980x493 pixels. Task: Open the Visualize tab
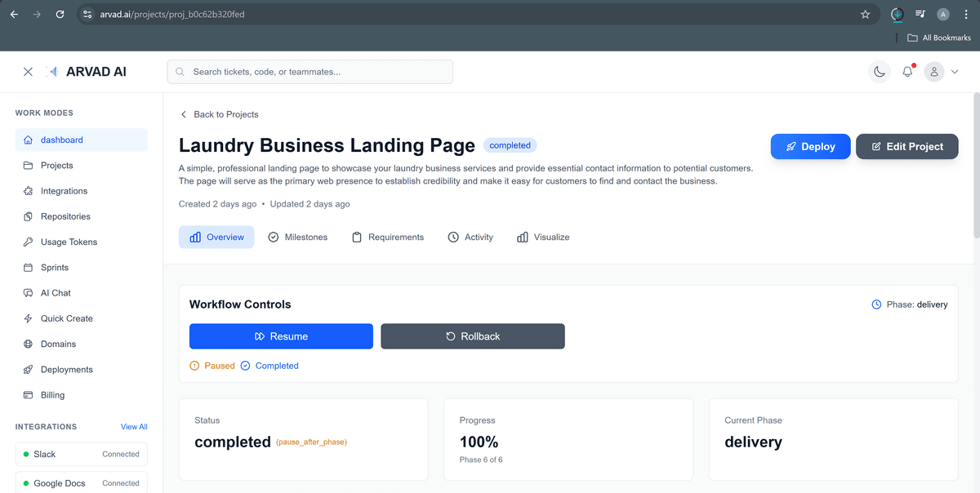coord(542,237)
